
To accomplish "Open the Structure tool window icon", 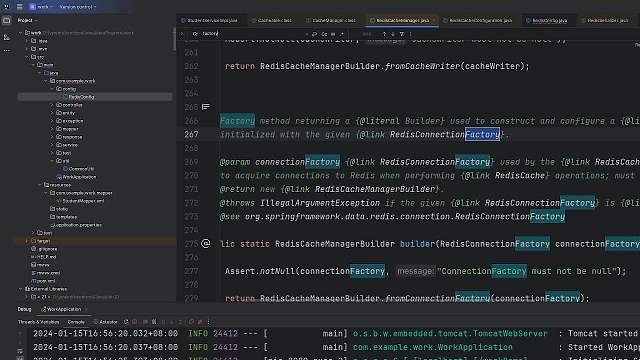I will pos(7,37).
